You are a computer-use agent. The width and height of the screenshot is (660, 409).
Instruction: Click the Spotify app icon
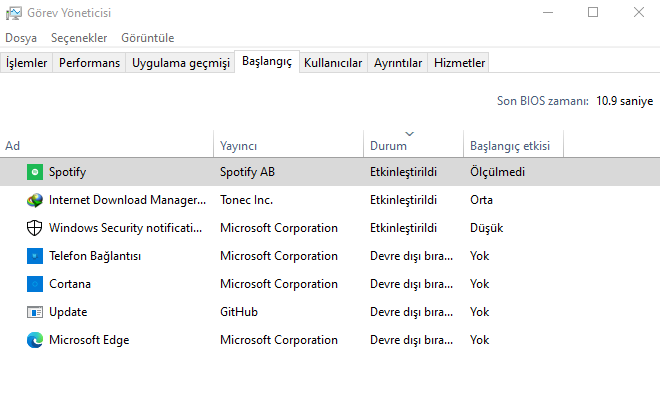pyautogui.click(x=35, y=172)
